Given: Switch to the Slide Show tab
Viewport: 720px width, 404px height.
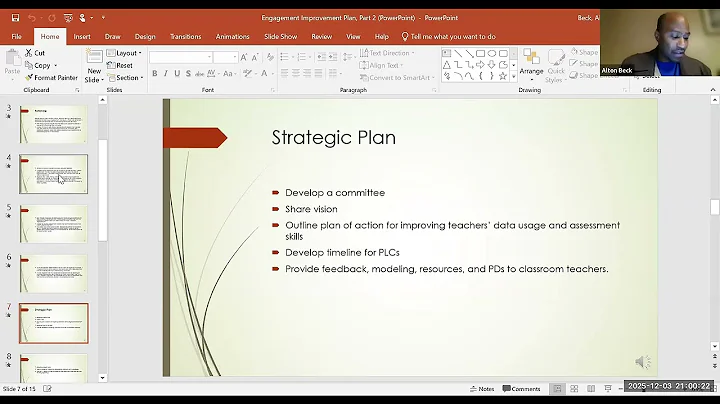Looking at the screenshot, I should tap(281, 37).
